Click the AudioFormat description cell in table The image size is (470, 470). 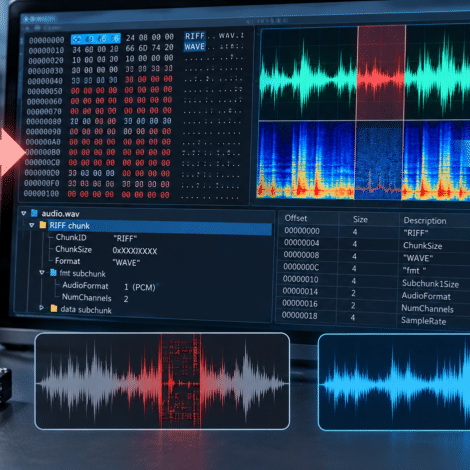coord(426,296)
